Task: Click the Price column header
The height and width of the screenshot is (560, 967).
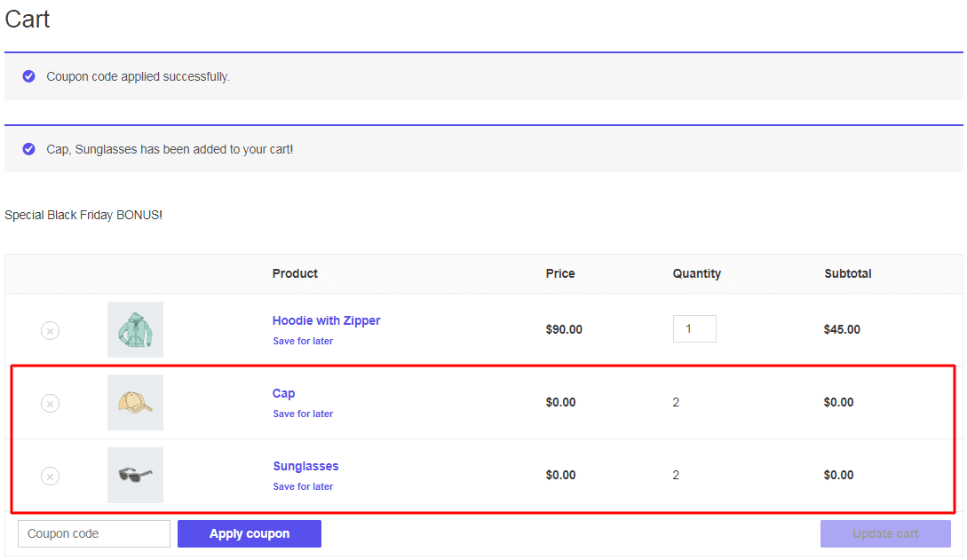Action: coord(560,273)
